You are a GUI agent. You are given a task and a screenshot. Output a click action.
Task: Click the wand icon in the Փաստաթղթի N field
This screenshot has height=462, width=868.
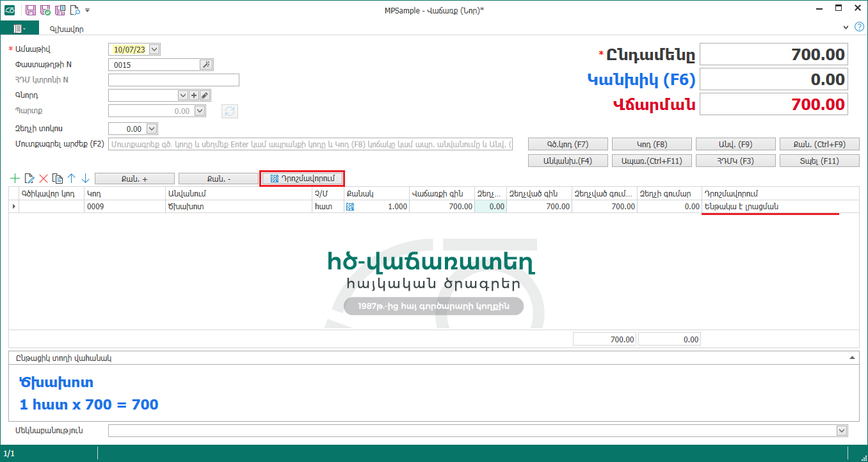pos(205,65)
